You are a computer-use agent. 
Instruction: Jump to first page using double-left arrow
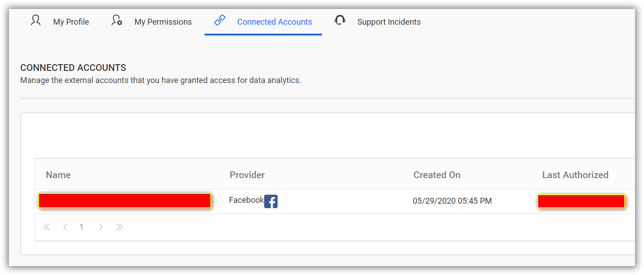47,227
